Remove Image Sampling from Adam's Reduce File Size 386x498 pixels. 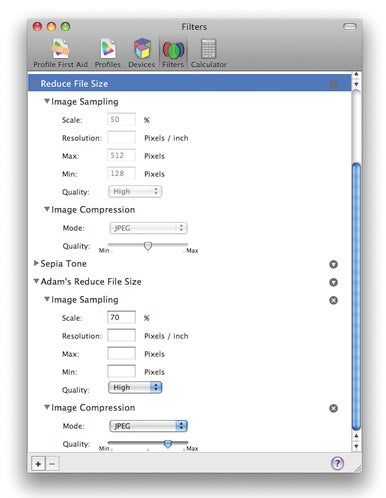coord(333,300)
